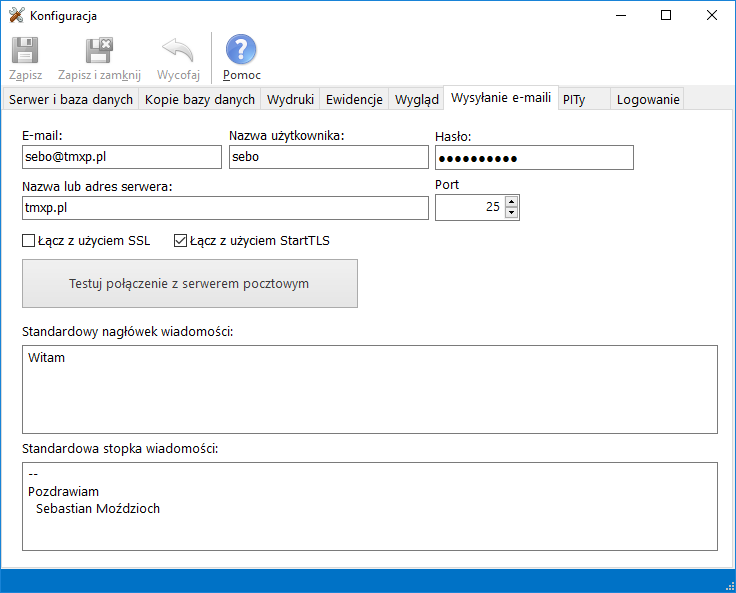Decrease the Port value with down arrow
The height and width of the screenshot is (593, 736).
(x=512, y=213)
